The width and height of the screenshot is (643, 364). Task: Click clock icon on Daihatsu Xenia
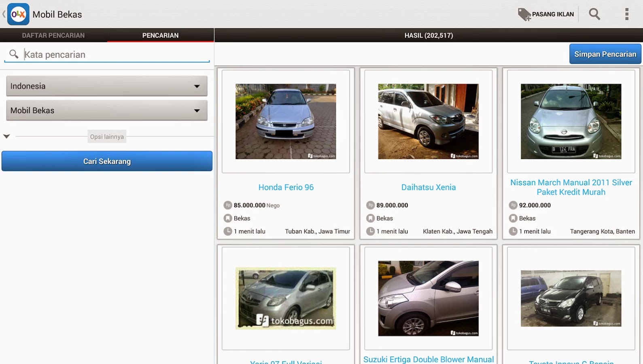tap(370, 231)
